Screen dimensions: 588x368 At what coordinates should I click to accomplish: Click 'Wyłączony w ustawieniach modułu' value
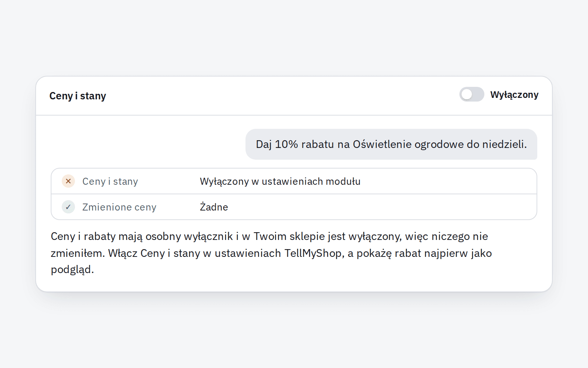point(280,181)
